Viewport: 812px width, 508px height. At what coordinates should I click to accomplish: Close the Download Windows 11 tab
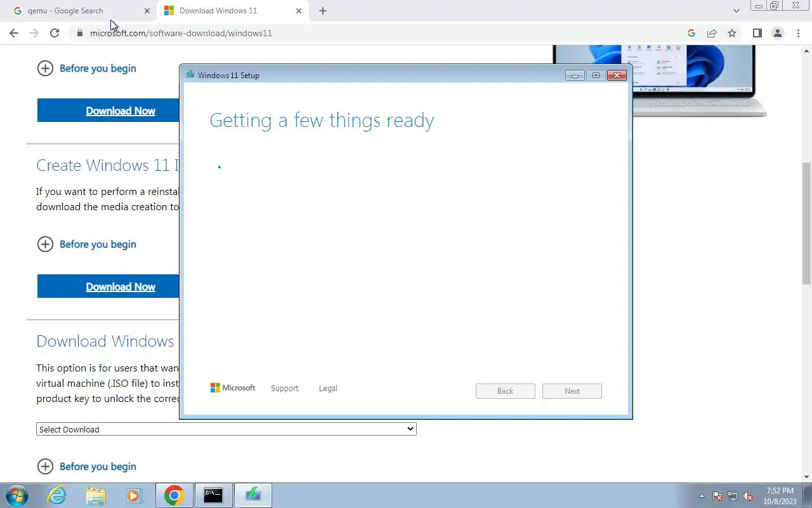click(299, 11)
